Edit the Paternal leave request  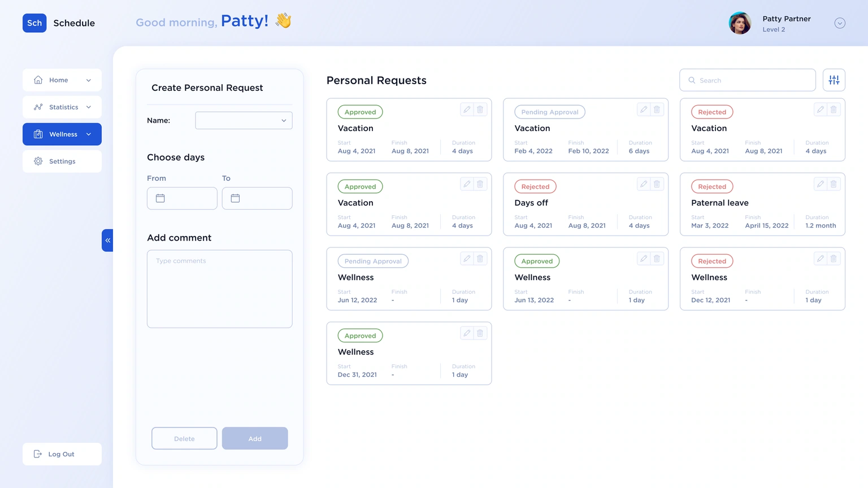821,184
